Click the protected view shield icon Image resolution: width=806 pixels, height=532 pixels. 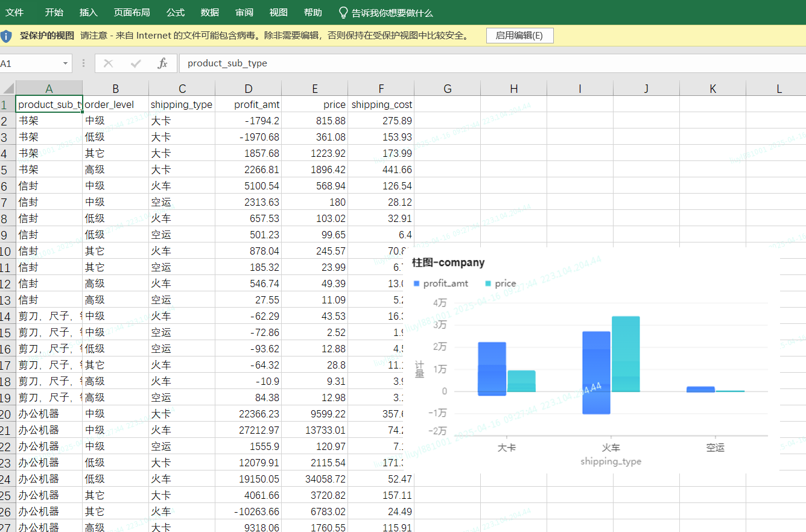point(6,36)
